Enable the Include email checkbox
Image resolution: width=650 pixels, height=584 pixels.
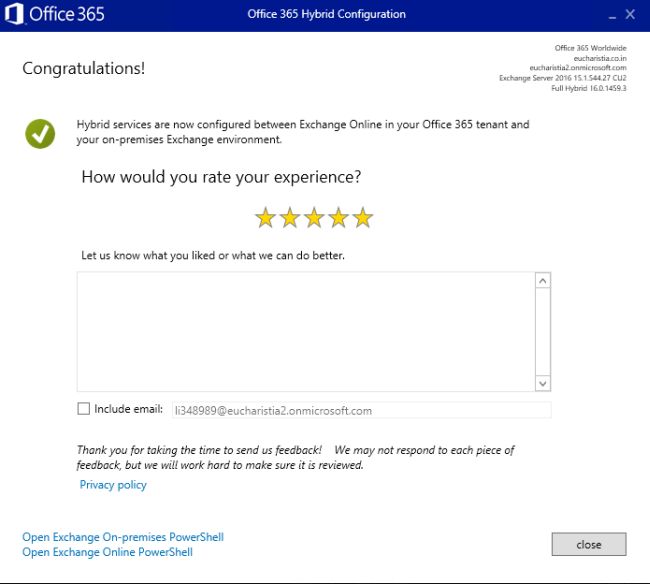pos(83,409)
